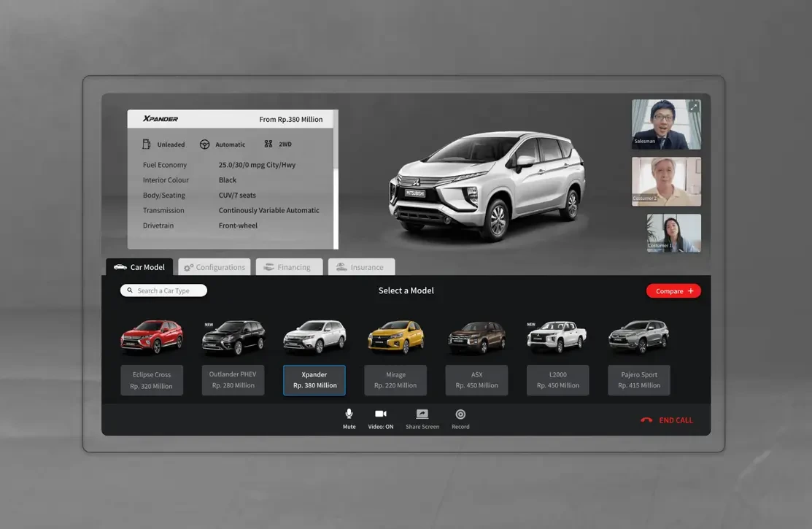Image resolution: width=812 pixels, height=529 pixels.
Task: Click the search magnifier icon
Action: (x=130, y=290)
